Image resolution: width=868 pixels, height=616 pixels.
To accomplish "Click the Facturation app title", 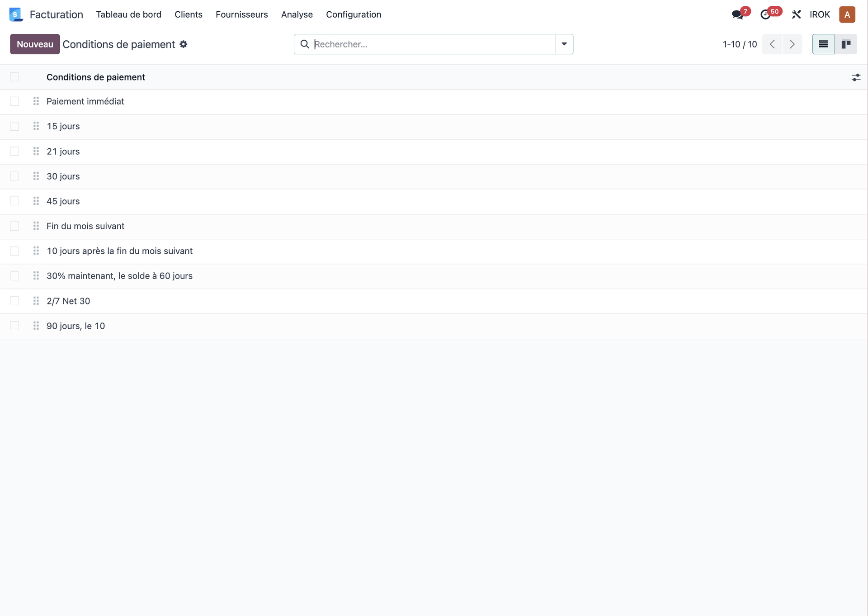I will tap(57, 14).
